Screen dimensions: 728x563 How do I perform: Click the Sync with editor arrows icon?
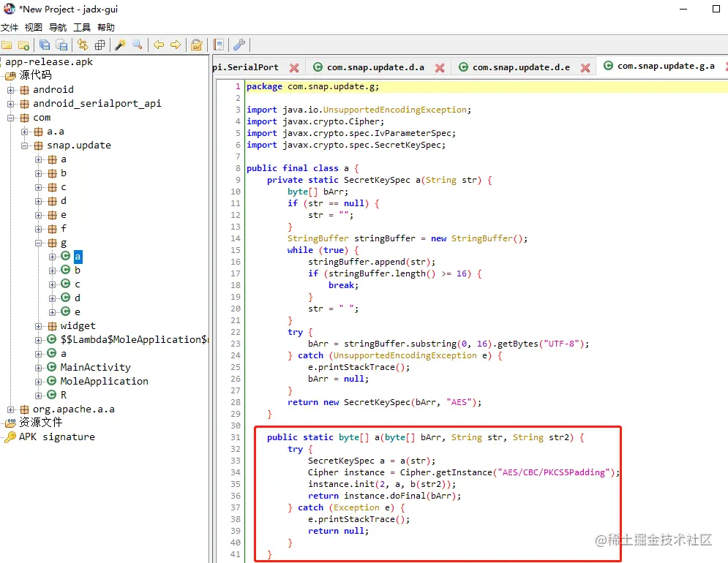tap(83, 45)
